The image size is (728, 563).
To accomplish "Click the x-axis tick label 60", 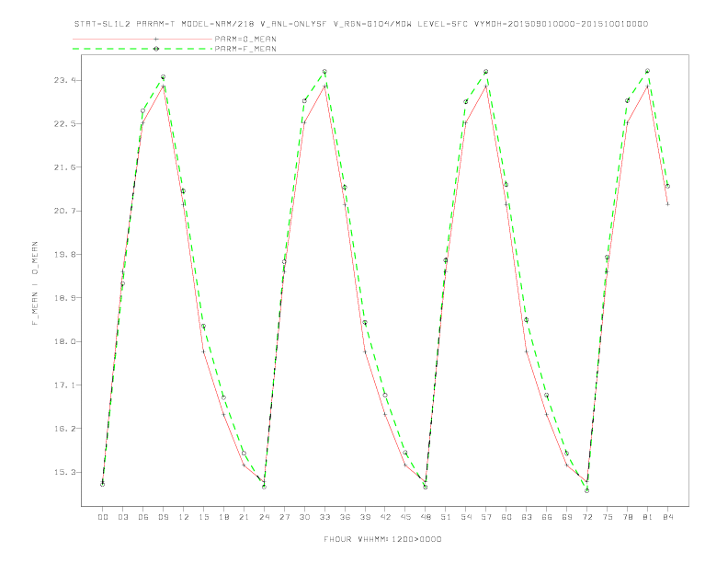I will click(x=506, y=517).
